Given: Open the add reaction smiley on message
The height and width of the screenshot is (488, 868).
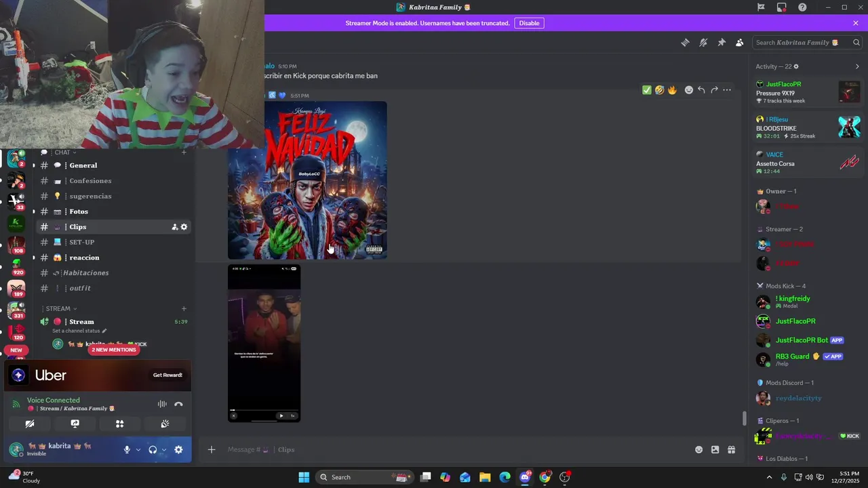Looking at the screenshot, I should [x=689, y=90].
